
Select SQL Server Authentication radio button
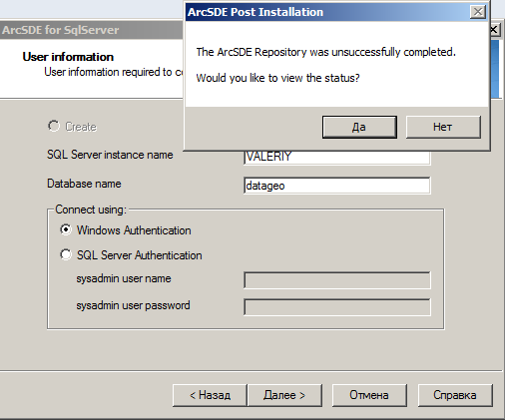point(66,254)
